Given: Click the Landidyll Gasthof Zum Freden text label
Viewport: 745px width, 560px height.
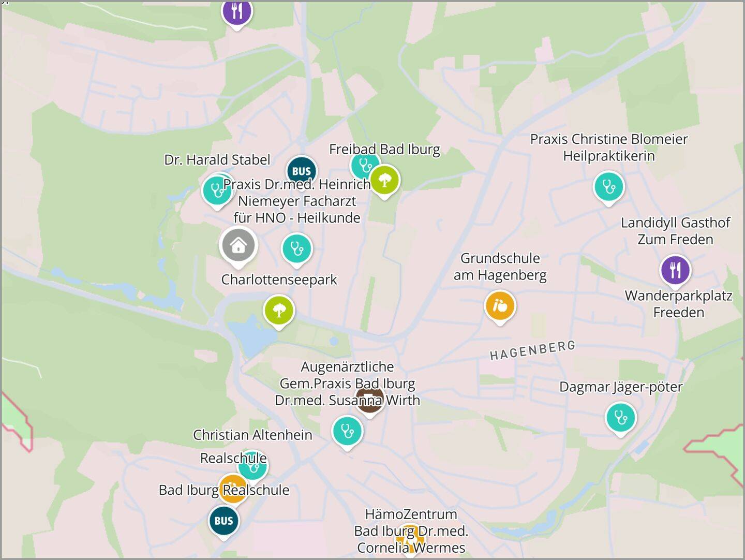Looking at the screenshot, I should point(675,231).
